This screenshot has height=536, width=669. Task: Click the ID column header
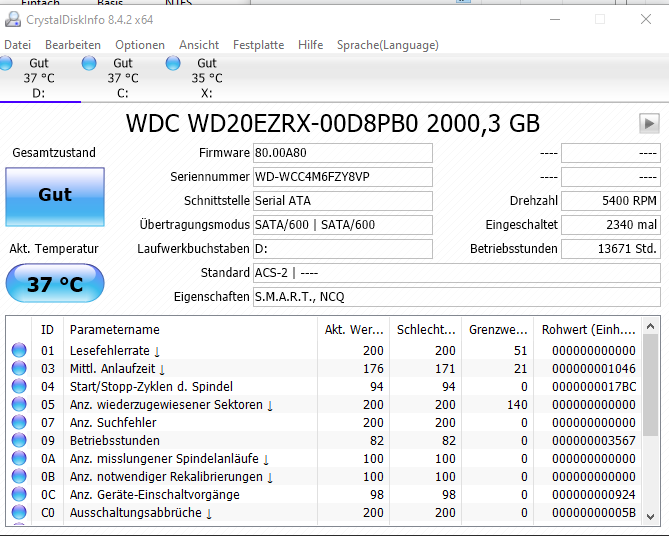(x=47, y=329)
